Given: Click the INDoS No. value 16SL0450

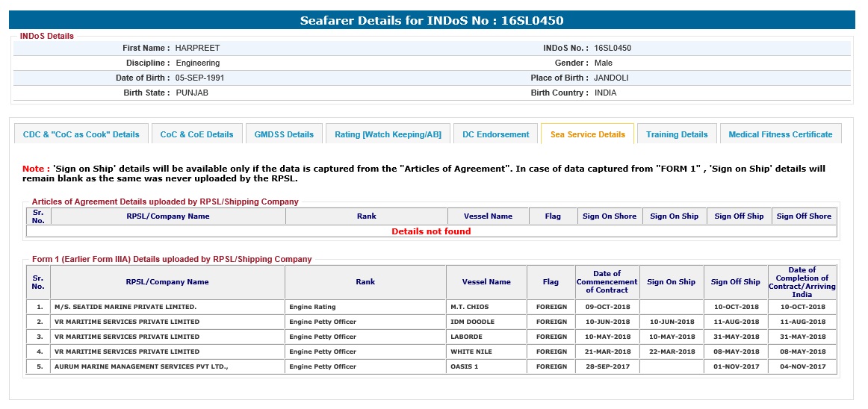Looking at the screenshot, I should (613, 48).
